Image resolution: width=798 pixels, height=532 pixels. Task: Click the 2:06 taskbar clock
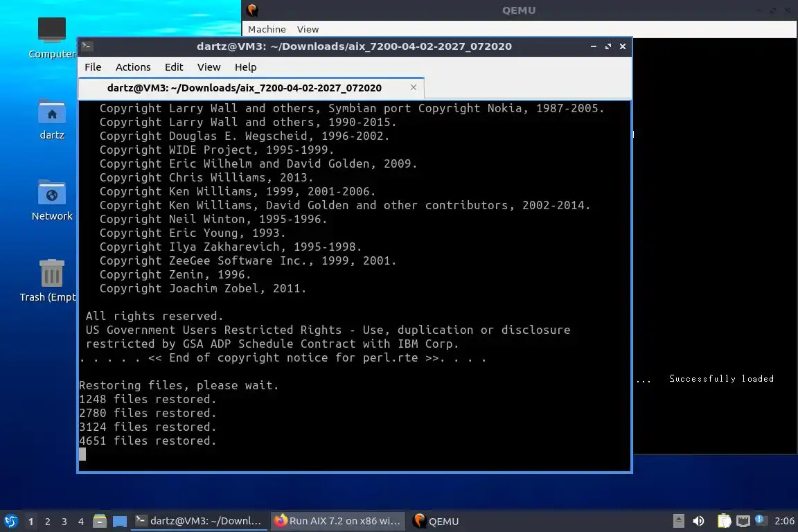pyautogui.click(x=784, y=521)
